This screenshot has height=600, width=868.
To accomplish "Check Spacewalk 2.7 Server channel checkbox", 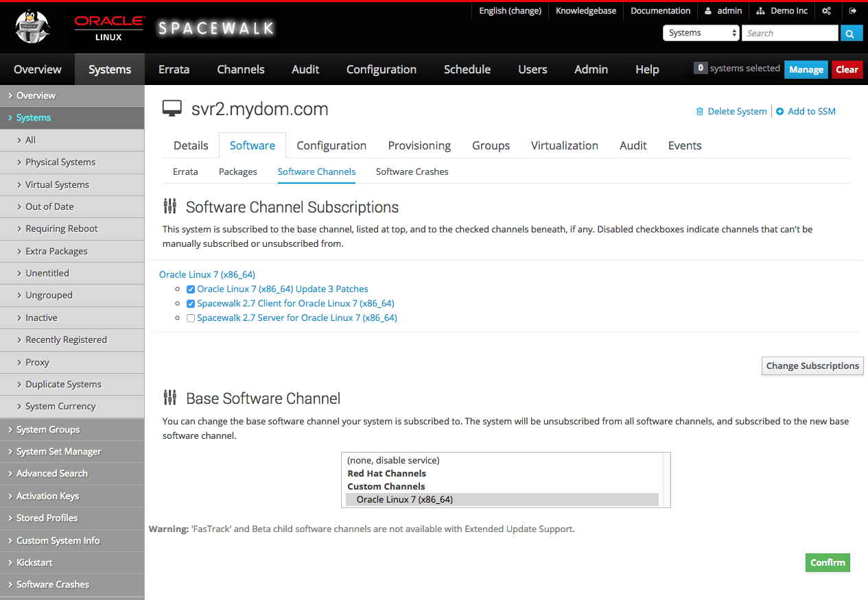I will point(191,318).
